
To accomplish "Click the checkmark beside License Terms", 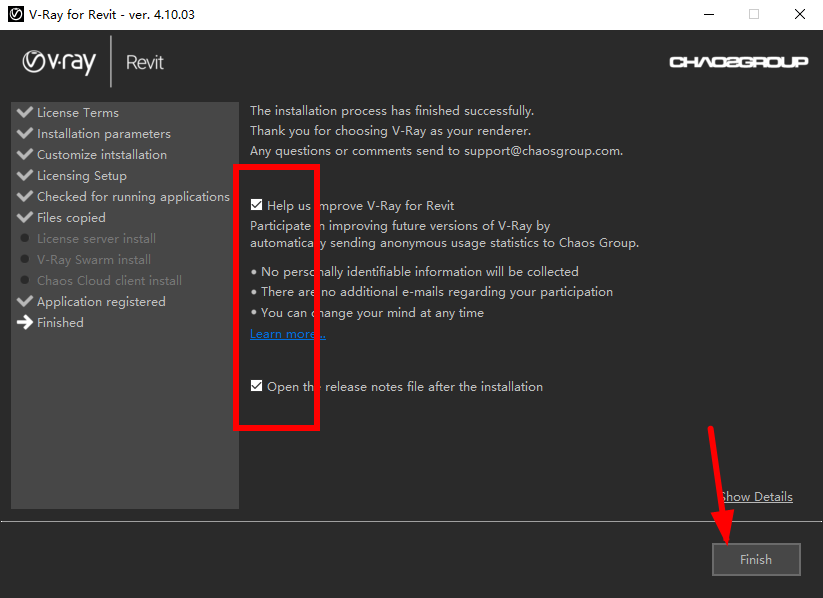I will [25, 112].
